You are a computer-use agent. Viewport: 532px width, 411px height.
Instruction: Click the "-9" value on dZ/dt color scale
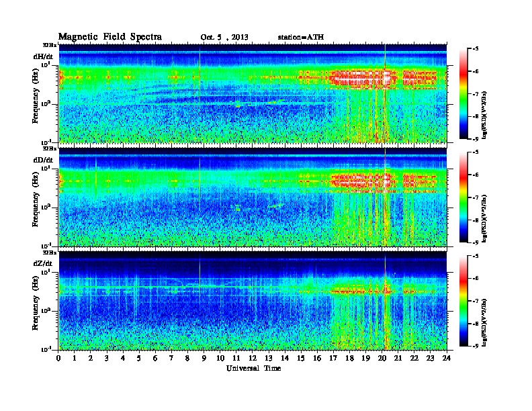click(476, 347)
